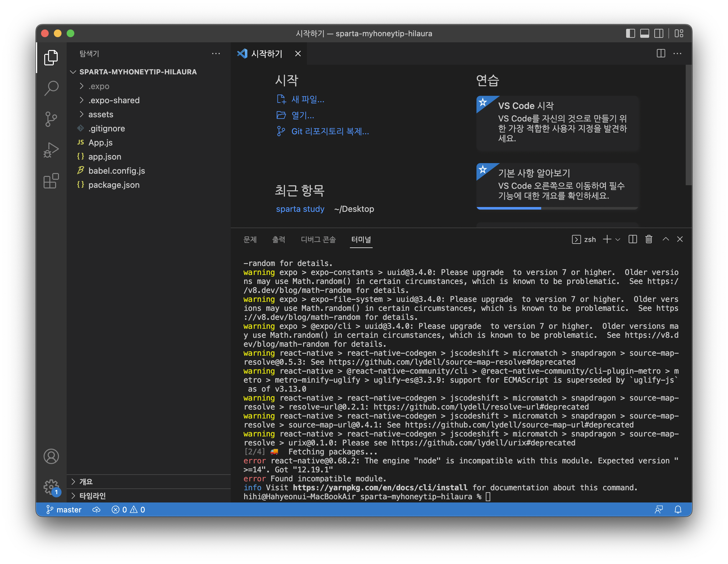This screenshot has height=564, width=728.
Task: Open the App.js file
Action: [149, 143]
